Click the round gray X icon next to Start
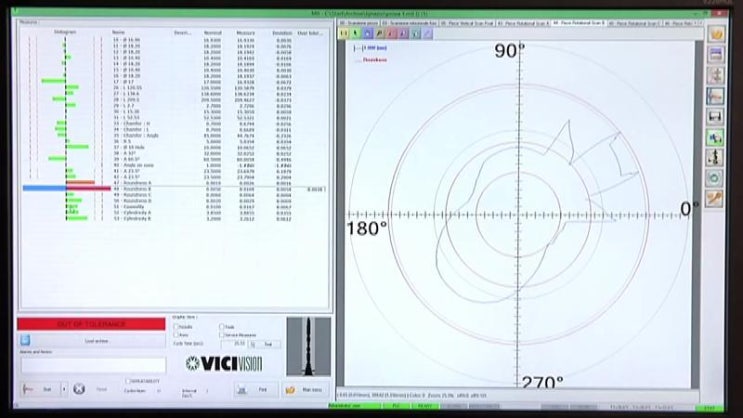This screenshot has width=743, height=418. (79, 389)
